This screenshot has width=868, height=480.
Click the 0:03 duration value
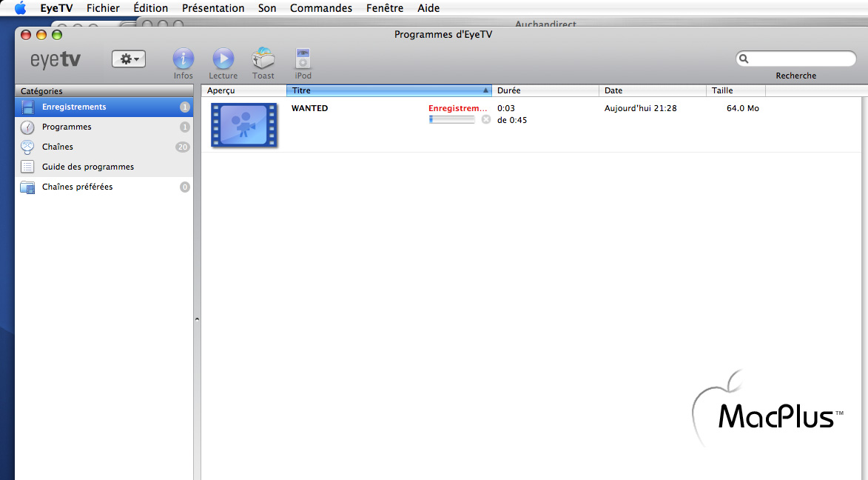[x=506, y=108]
